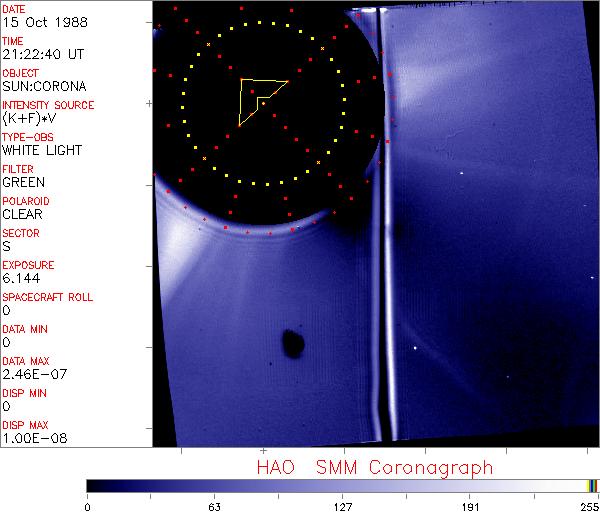
Task: Click the HAO SMM Coronagraph title
Action: (x=374, y=467)
